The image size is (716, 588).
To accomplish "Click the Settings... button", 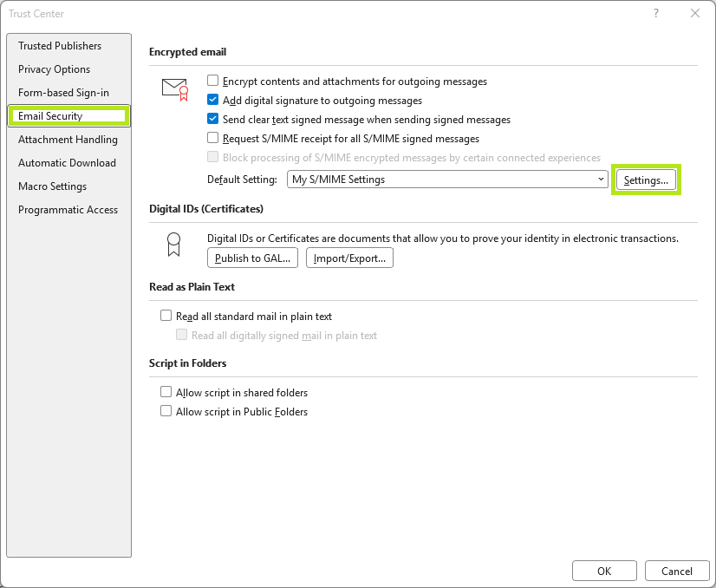I will [x=646, y=180].
